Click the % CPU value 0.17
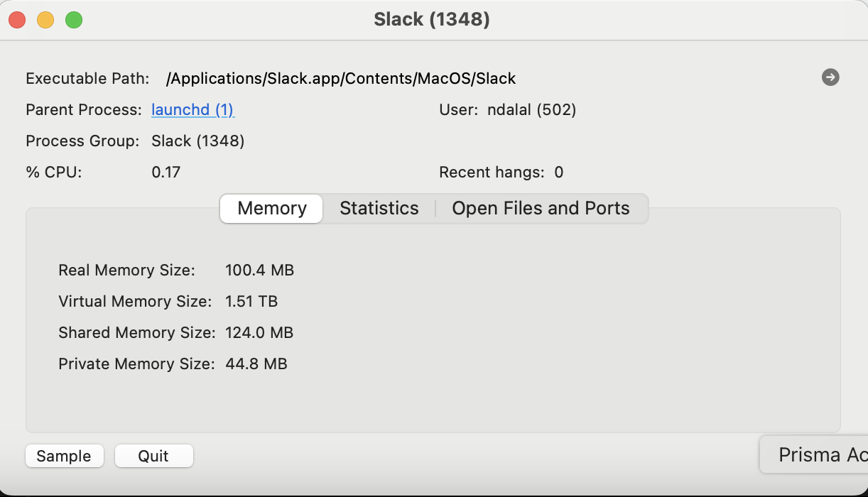868x497 pixels. coord(166,173)
